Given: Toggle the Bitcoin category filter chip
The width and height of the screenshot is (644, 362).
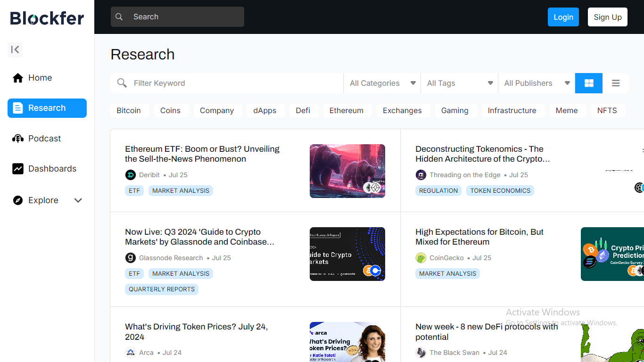Looking at the screenshot, I should [129, 110].
